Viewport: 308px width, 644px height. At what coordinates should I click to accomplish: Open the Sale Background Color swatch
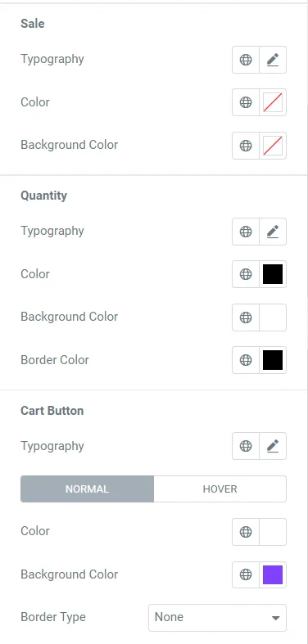(273, 146)
